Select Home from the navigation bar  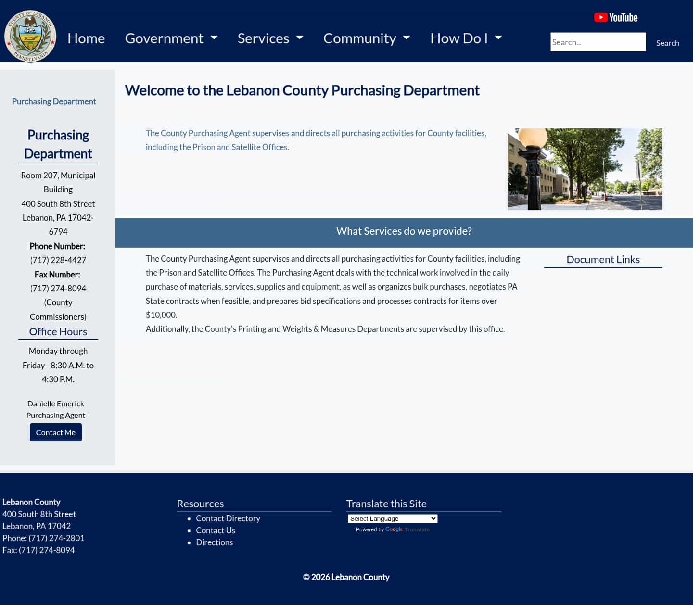tap(86, 38)
